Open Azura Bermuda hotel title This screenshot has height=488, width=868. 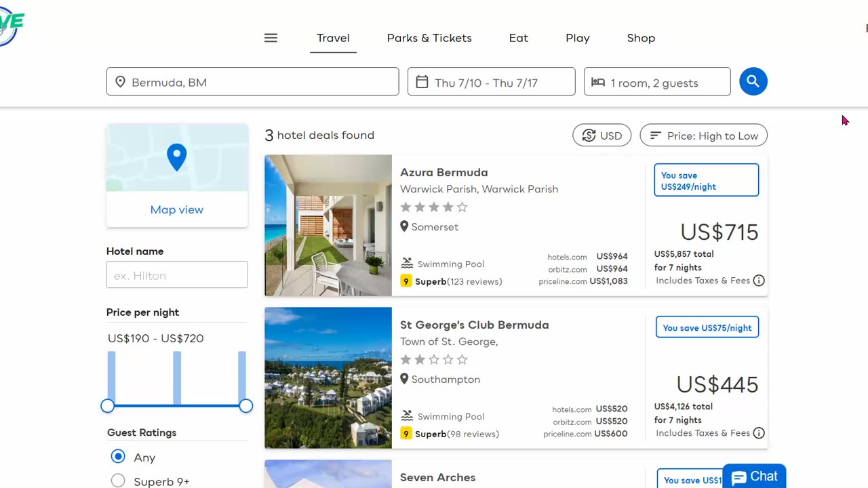tap(444, 172)
